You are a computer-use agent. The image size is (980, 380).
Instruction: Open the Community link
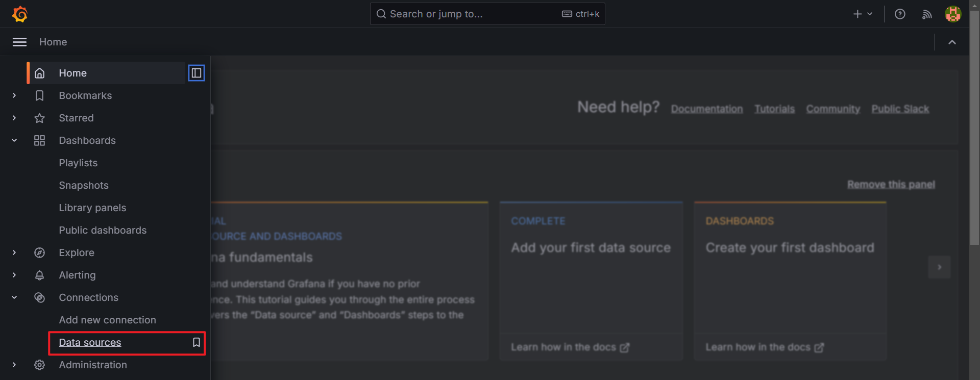click(833, 109)
